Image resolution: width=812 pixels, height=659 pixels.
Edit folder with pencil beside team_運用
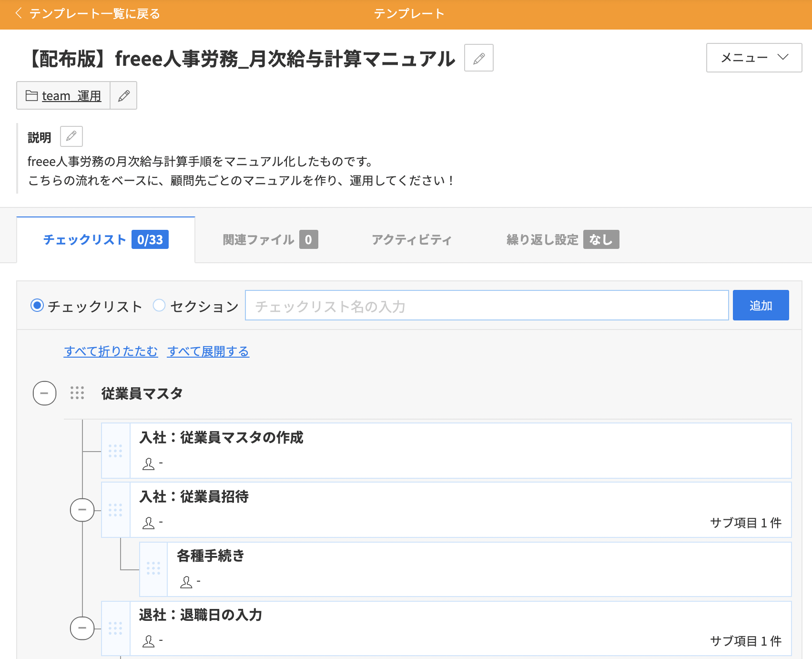point(124,96)
